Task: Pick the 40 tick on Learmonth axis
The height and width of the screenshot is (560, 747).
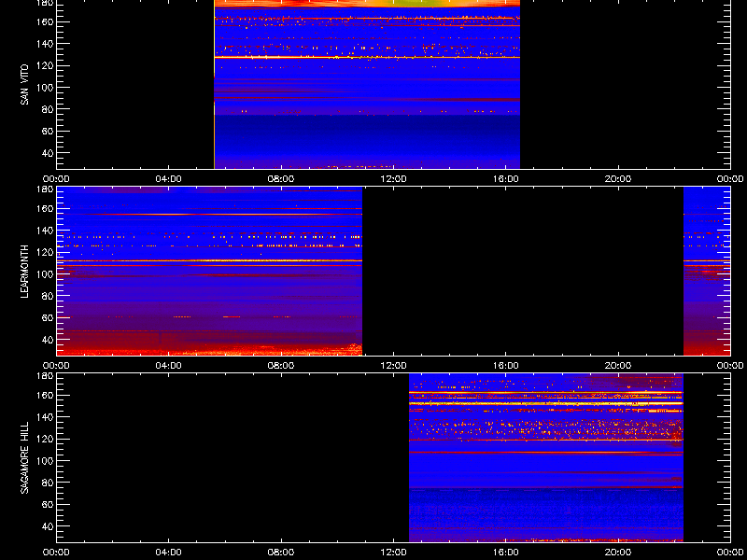Action: tap(46, 340)
